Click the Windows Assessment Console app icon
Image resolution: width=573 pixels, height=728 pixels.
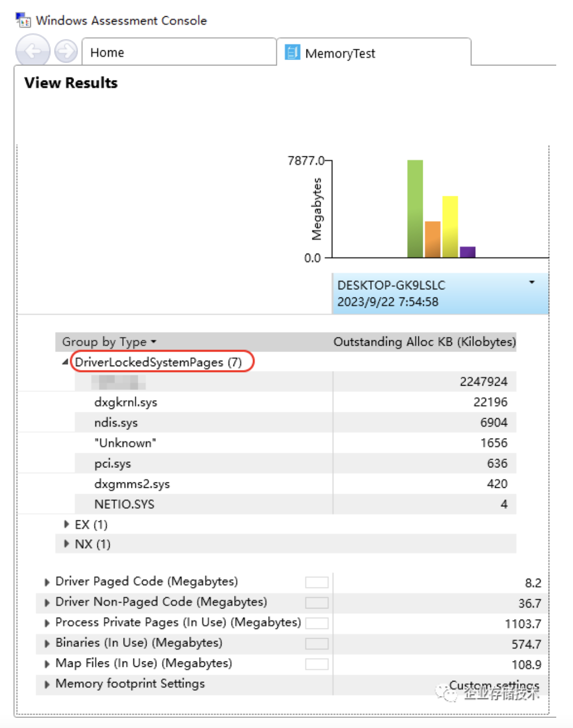(x=23, y=20)
